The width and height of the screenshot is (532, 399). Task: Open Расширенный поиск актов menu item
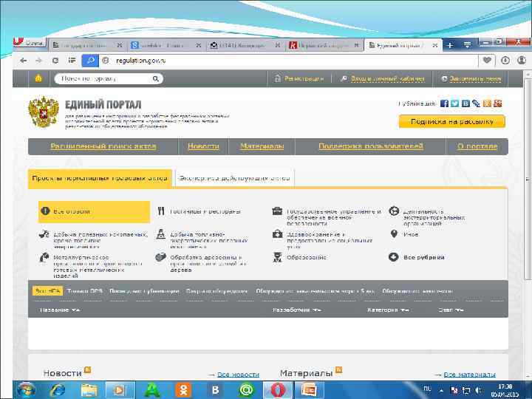(103, 146)
